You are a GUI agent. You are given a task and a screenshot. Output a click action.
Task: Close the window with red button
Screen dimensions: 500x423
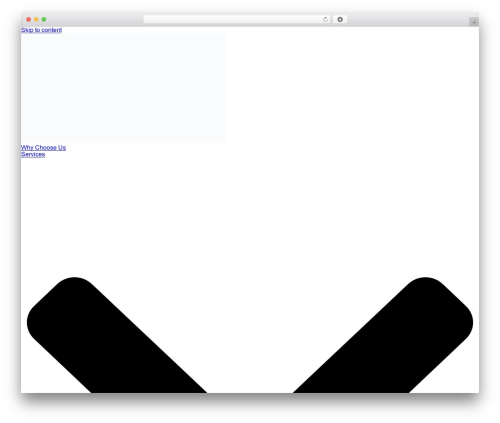[x=29, y=19]
